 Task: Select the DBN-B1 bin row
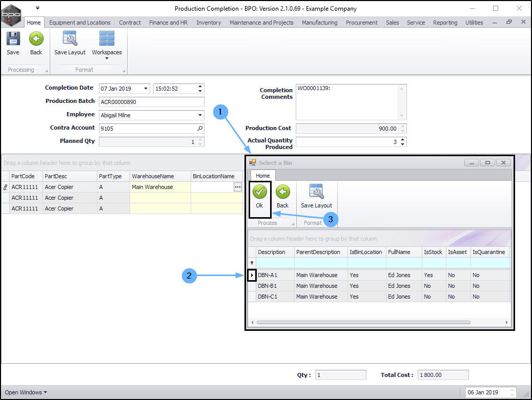pyautogui.click(x=379, y=286)
